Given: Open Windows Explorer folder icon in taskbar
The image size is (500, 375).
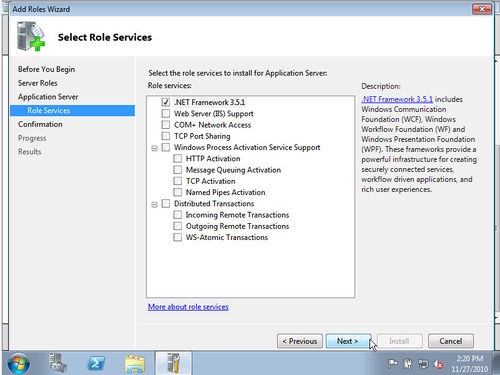Looking at the screenshot, I should [x=135, y=363].
